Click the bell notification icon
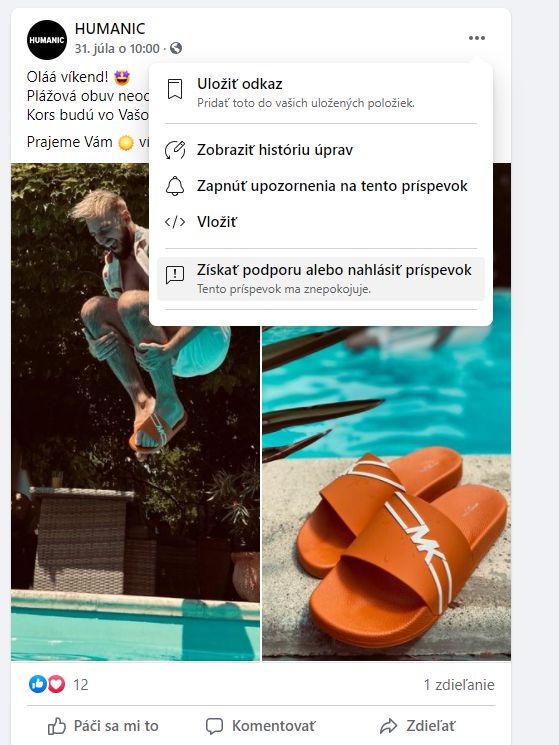The width and height of the screenshot is (559, 745). pyautogui.click(x=175, y=186)
